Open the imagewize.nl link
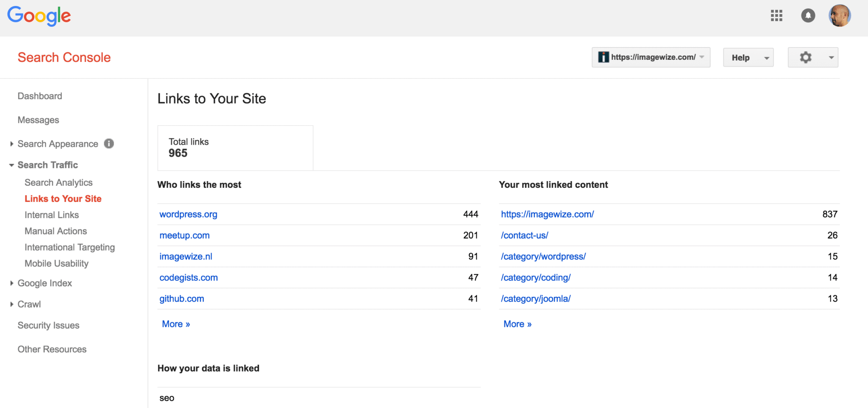The height and width of the screenshot is (408, 868). pyautogui.click(x=186, y=257)
